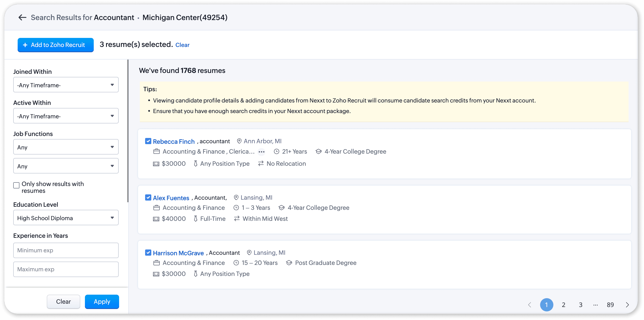
Task: Open Harrison McGrave's profile link
Action: (178, 253)
